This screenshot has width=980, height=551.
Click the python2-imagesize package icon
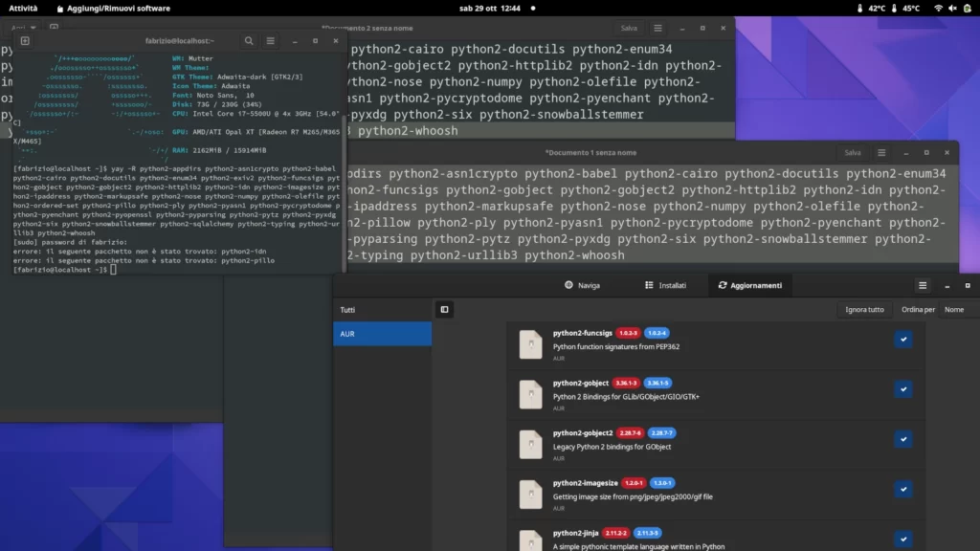pyautogui.click(x=530, y=495)
